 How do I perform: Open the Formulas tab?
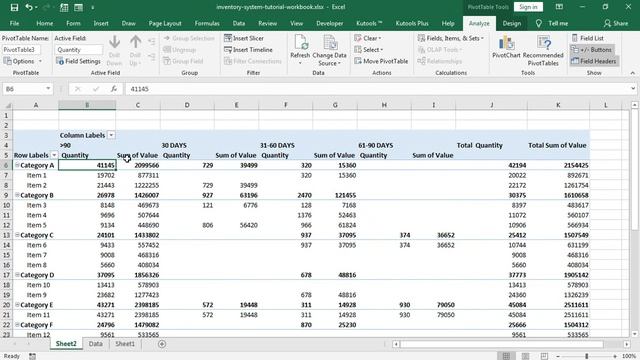tap(207, 24)
